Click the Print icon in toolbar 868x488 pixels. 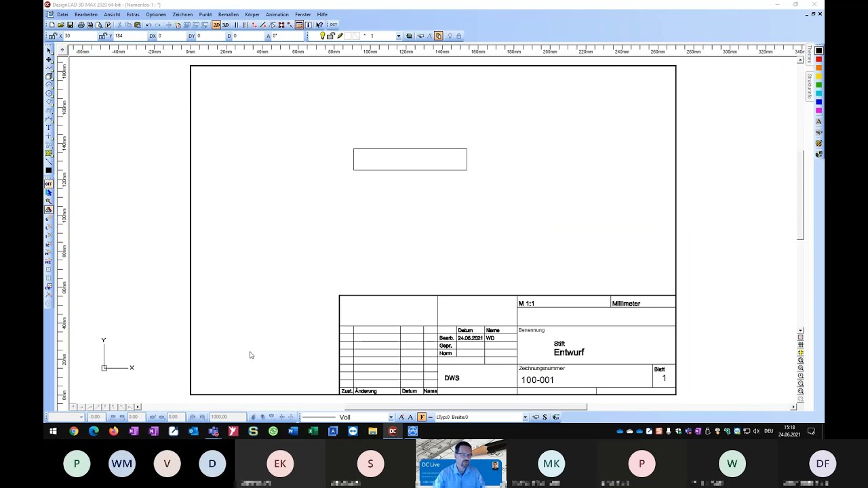pyautogui.click(x=81, y=25)
